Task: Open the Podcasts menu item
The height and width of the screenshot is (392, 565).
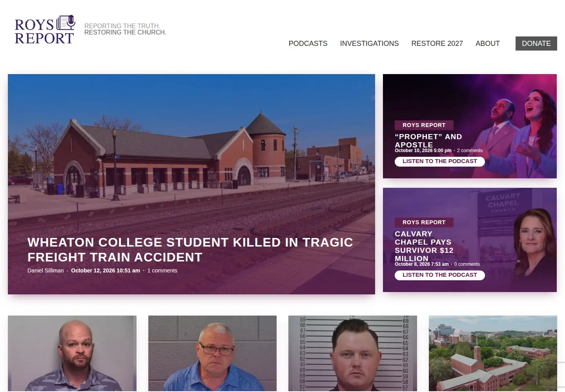Action: [308, 44]
